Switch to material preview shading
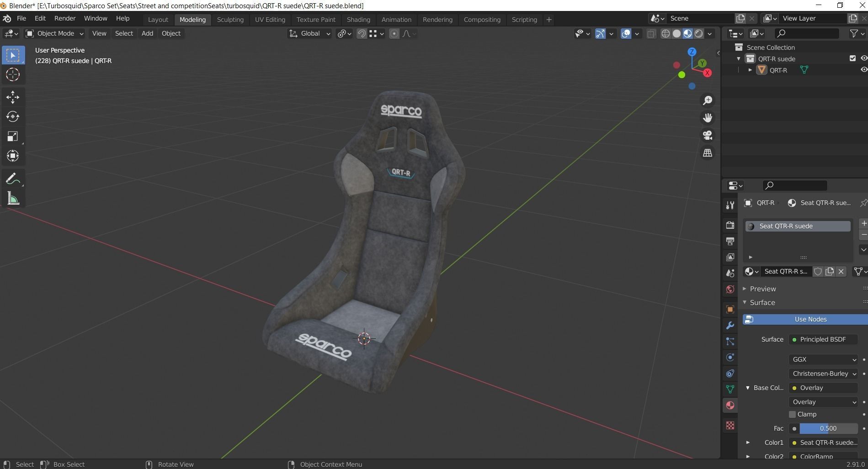The image size is (868, 469). point(687,33)
